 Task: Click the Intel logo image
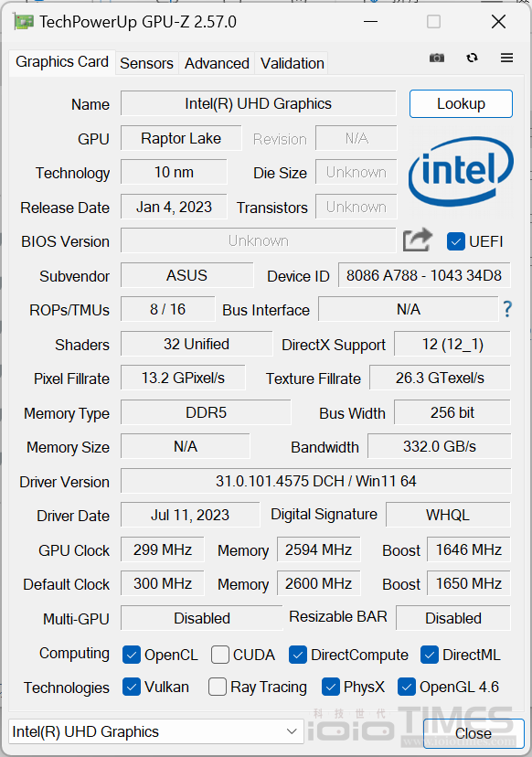(x=461, y=171)
